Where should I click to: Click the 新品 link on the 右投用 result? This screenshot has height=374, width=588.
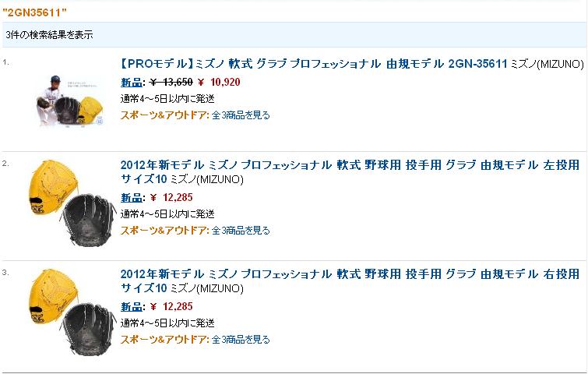(x=131, y=306)
